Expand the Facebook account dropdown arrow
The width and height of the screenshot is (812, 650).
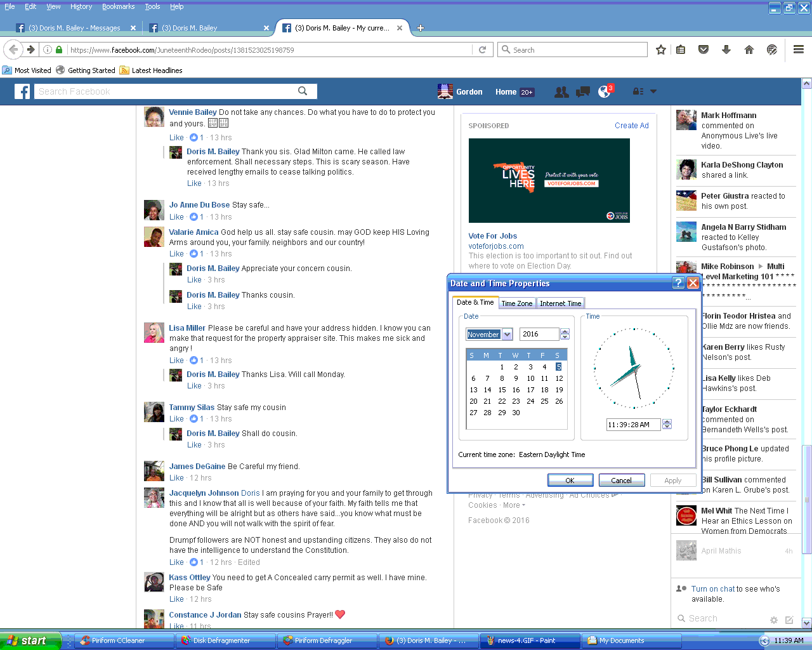click(x=653, y=91)
